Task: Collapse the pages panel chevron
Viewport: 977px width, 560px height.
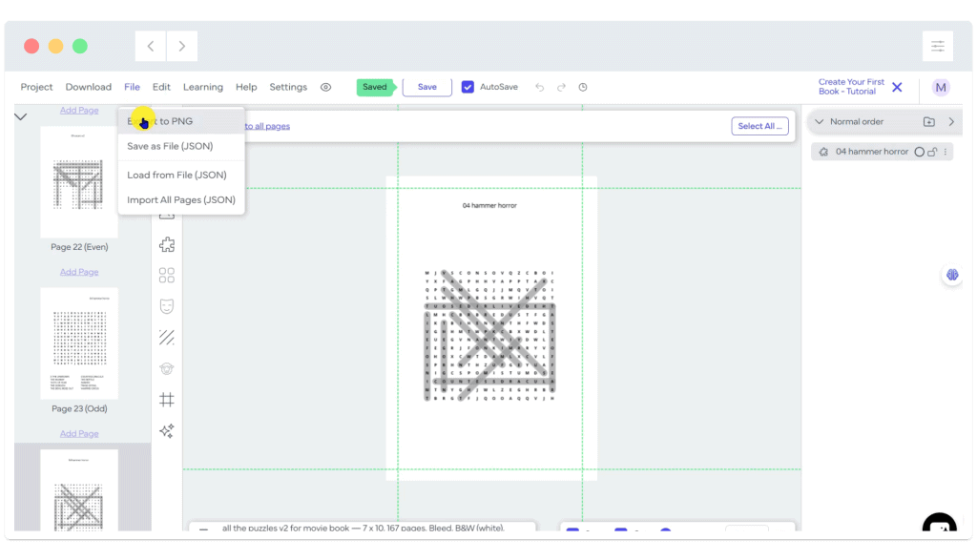Action: tap(21, 116)
